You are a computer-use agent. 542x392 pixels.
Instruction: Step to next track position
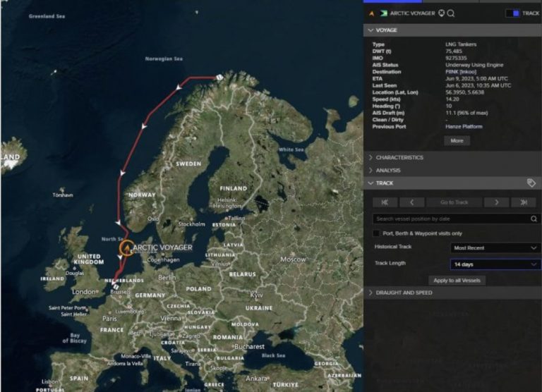[496, 202]
